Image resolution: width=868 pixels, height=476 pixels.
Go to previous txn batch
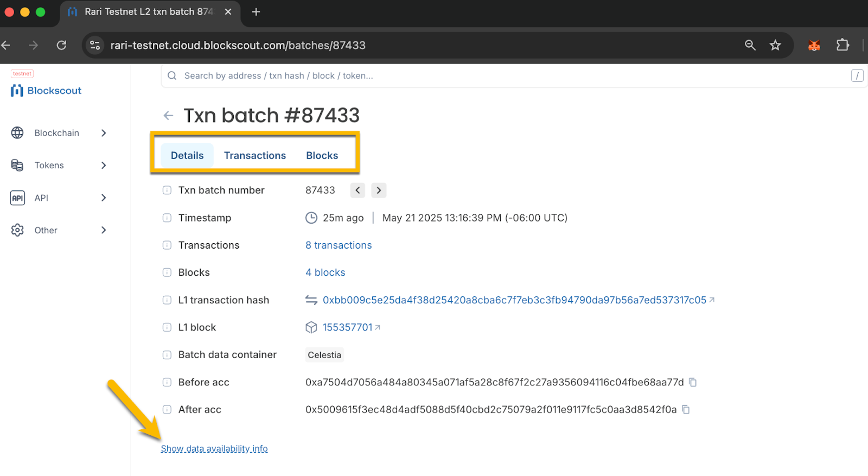[358, 190]
